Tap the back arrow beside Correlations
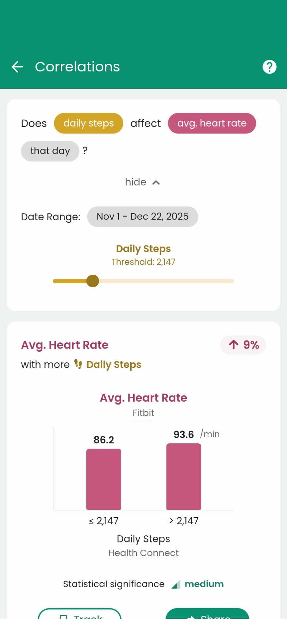The image size is (287, 644). (x=17, y=67)
